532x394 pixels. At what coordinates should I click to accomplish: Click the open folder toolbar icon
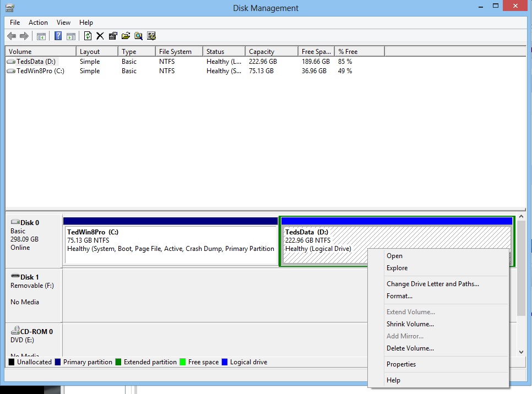126,36
